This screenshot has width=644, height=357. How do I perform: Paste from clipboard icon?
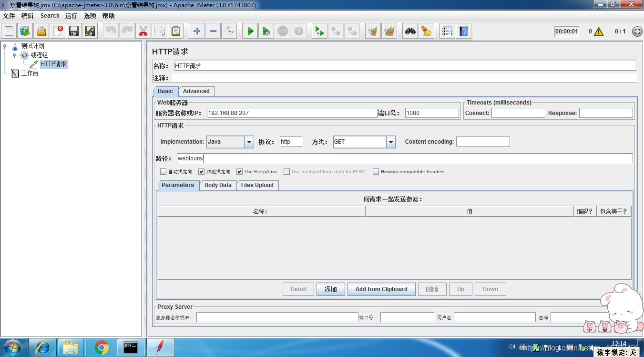pyautogui.click(x=176, y=31)
